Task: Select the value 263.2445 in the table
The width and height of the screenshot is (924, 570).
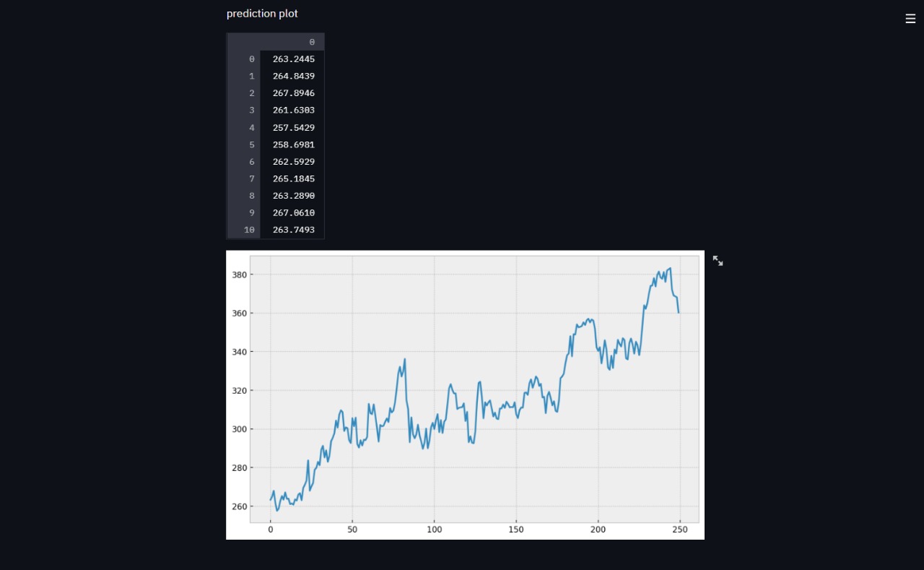Action: coord(293,59)
